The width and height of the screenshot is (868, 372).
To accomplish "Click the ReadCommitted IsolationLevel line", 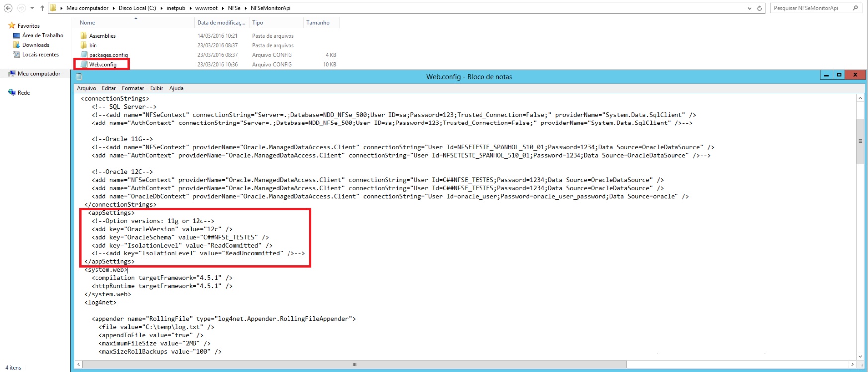I will coord(182,246).
